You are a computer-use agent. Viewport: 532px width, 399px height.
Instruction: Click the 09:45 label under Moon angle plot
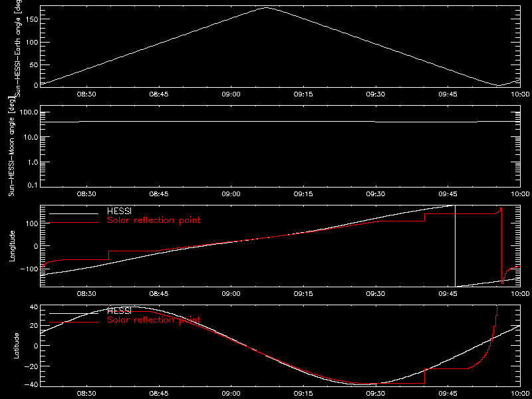448,194
